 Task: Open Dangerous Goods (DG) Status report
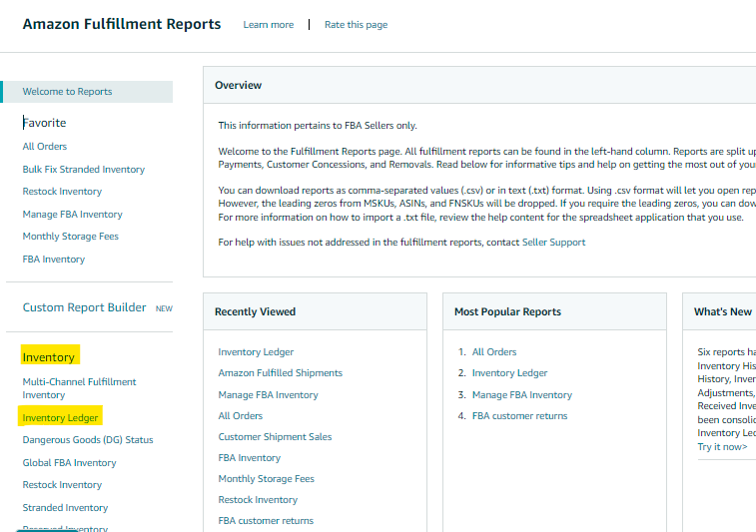click(88, 440)
